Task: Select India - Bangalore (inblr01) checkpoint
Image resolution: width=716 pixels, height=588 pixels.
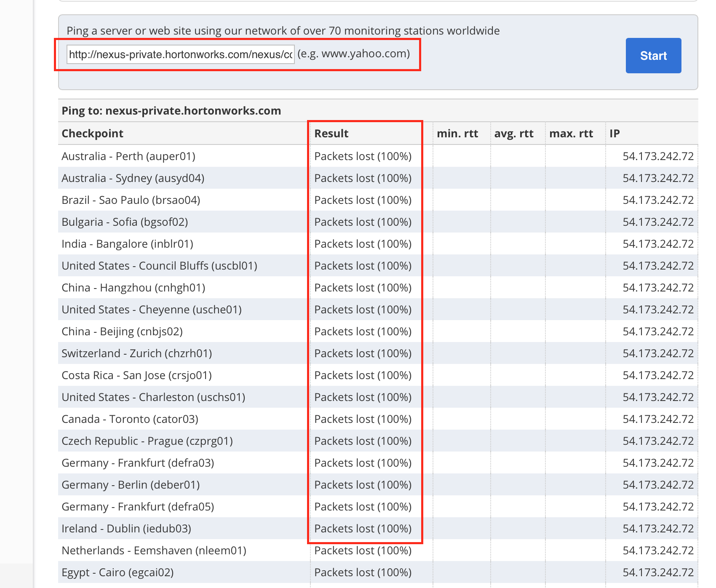Action: [x=127, y=244]
